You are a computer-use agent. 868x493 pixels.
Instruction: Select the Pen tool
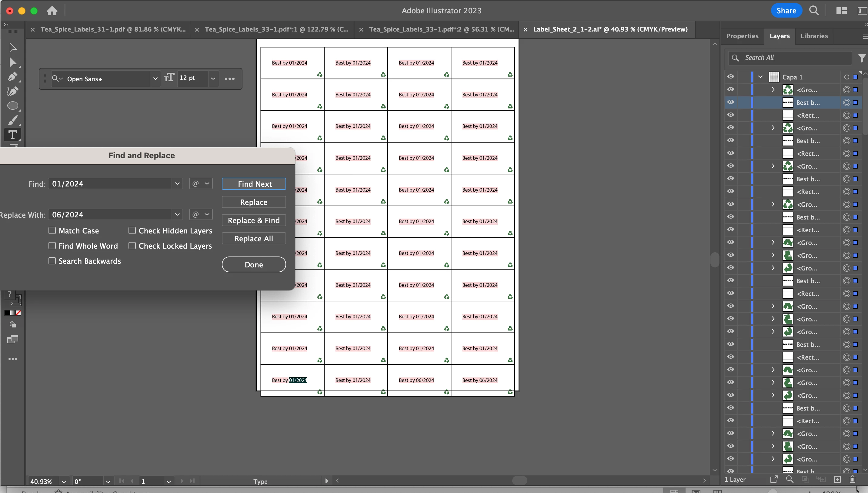coord(12,76)
